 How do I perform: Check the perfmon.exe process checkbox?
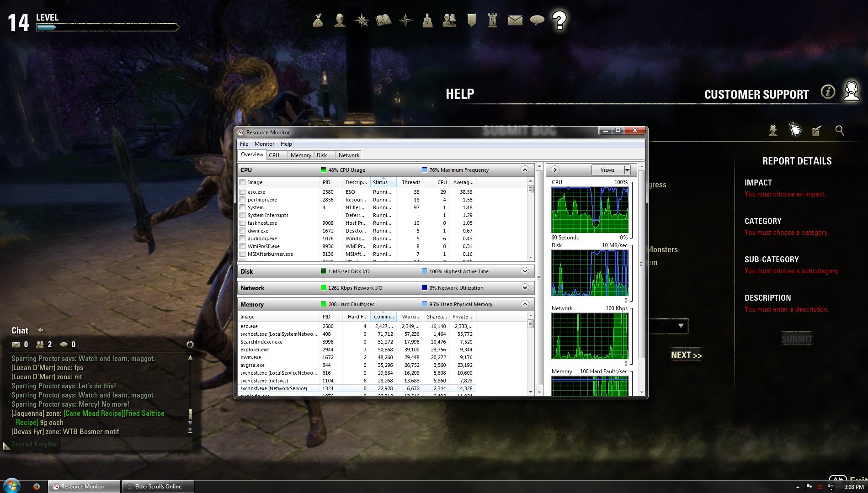pyautogui.click(x=243, y=200)
